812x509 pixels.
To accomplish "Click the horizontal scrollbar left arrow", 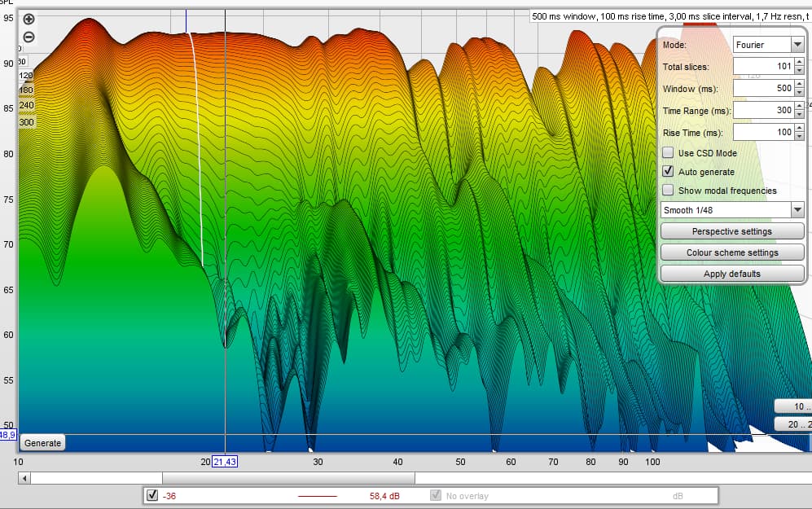I will coord(24,478).
